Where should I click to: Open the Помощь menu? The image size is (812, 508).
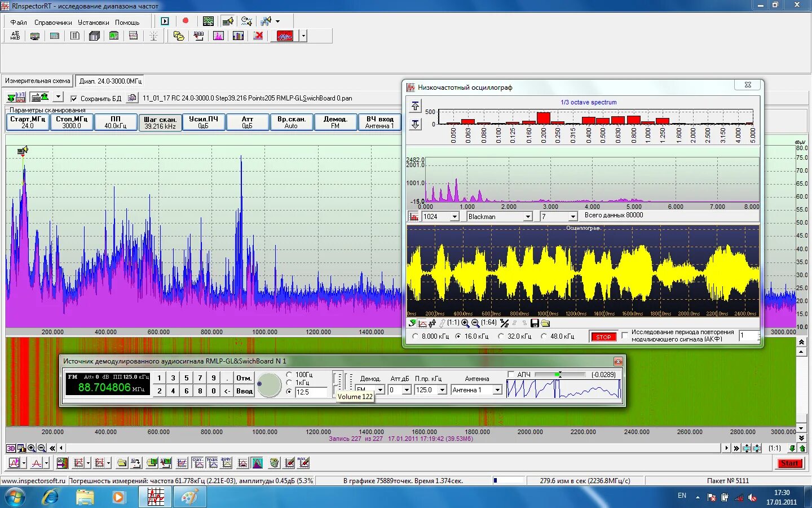tap(127, 23)
